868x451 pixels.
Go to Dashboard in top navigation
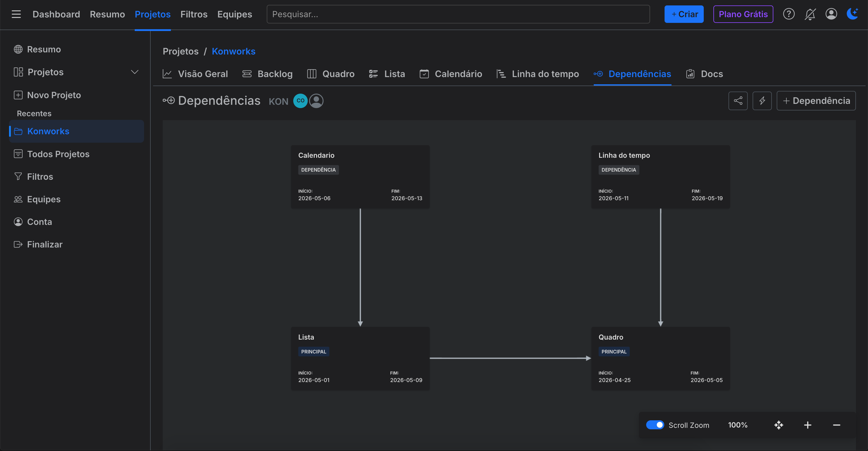pos(56,14)
